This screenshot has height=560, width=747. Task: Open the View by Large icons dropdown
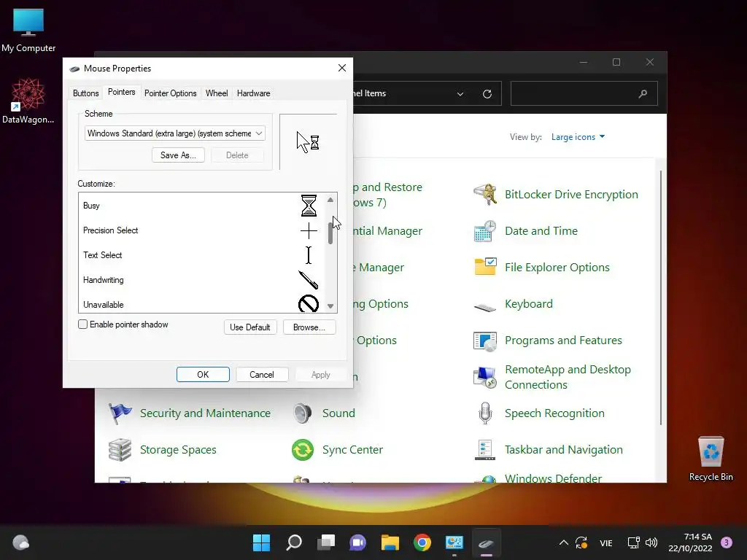(x=578, y=137)
